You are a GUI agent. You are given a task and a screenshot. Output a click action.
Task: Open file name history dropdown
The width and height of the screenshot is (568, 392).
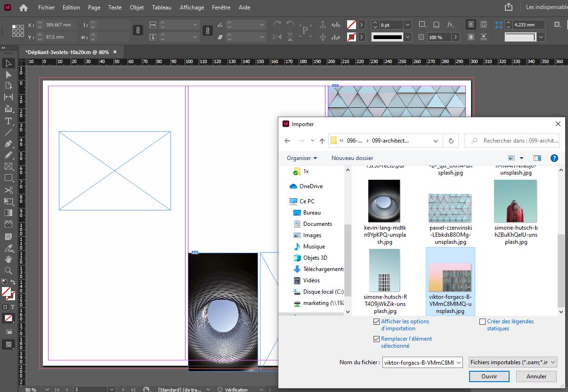coord(459,362)
